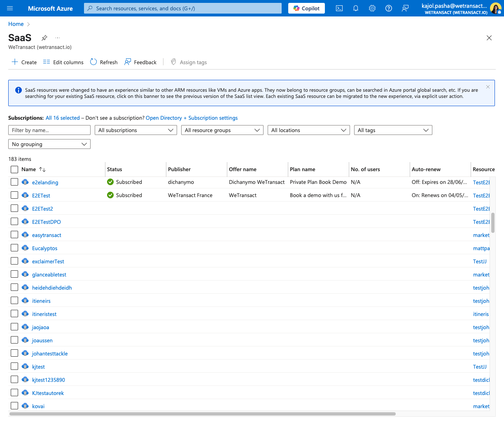Open the more options ellipsis beside SaaS
This screenshot has width=504, height=425.
pyautogui.click(x=58, y=38)
